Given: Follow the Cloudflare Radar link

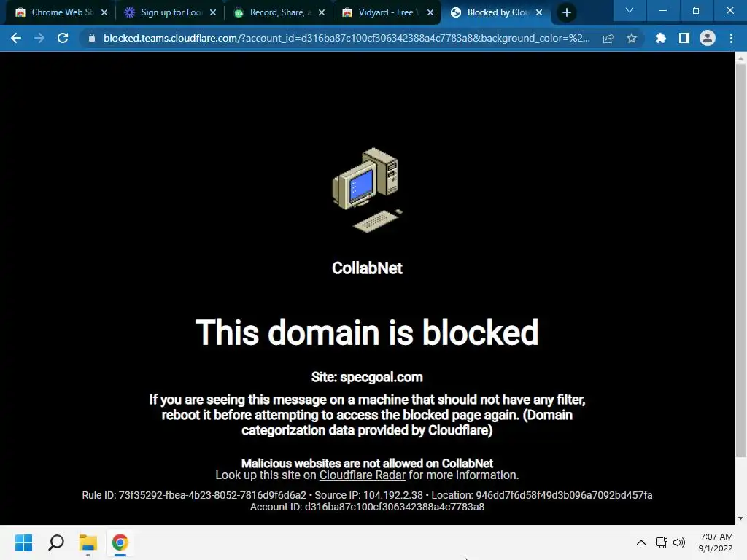Looking at the screenshot, I should 362,475.
